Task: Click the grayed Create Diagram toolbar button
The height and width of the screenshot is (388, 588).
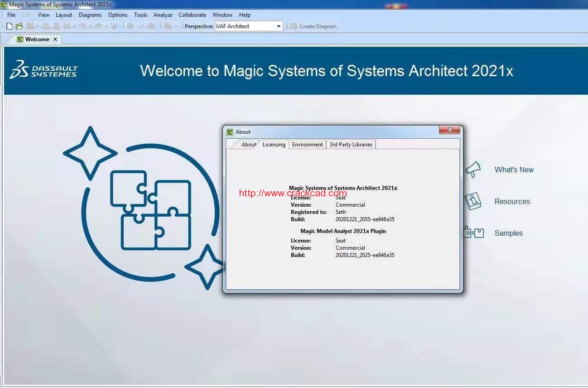Action: [313, 26]
